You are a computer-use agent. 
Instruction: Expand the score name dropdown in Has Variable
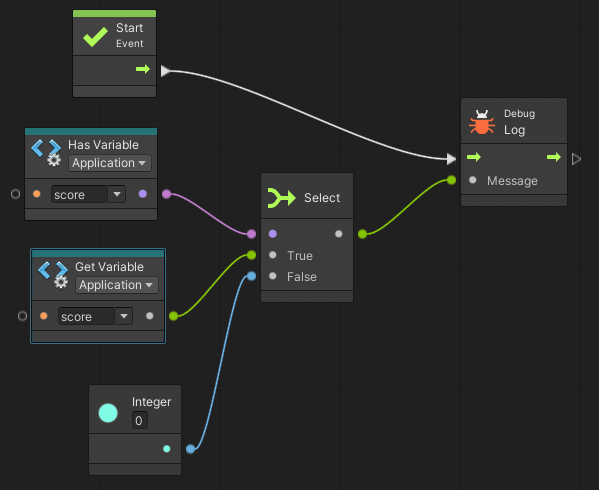[x=117, y=194]
